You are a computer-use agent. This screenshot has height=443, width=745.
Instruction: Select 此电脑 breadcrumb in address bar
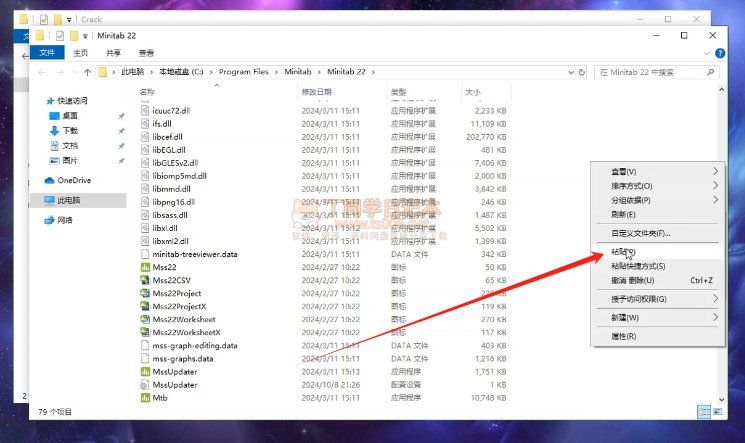pos(133,72)
